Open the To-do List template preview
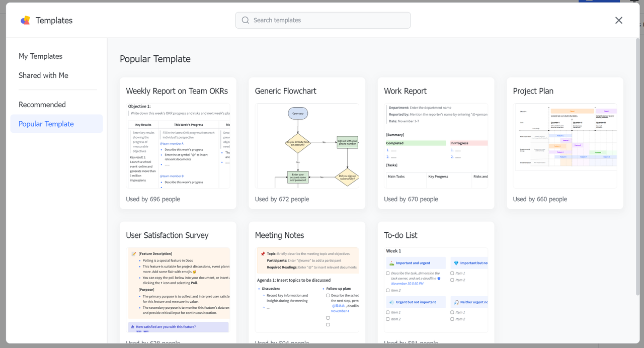 tap(436, 289)
